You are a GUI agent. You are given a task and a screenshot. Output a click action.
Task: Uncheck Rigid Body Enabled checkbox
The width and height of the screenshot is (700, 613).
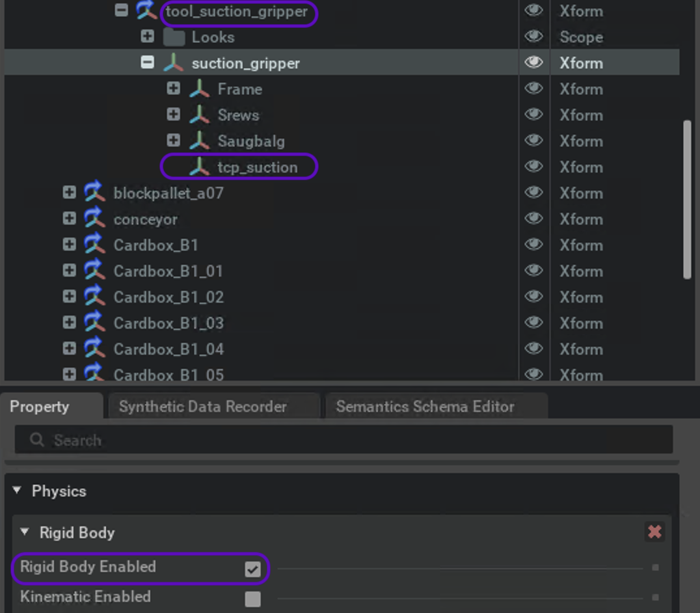click(252, 569)
